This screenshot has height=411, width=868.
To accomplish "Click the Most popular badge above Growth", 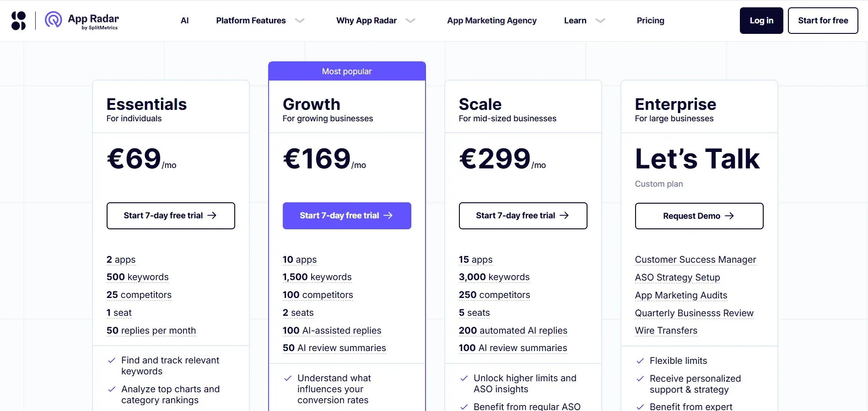I will click(x=346, y=71).
